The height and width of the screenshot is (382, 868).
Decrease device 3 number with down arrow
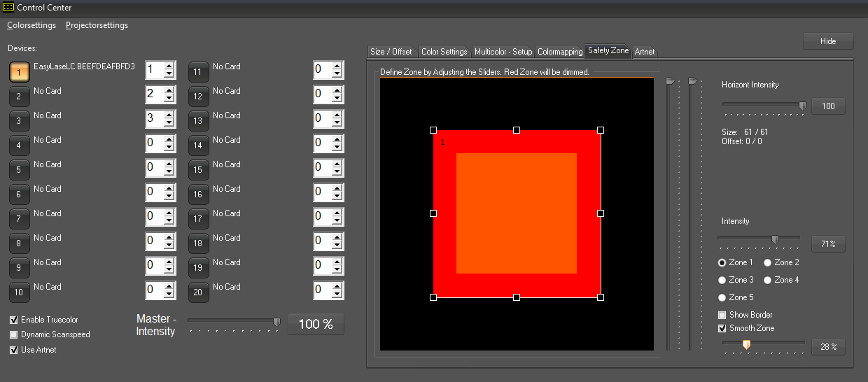[169, 123]
